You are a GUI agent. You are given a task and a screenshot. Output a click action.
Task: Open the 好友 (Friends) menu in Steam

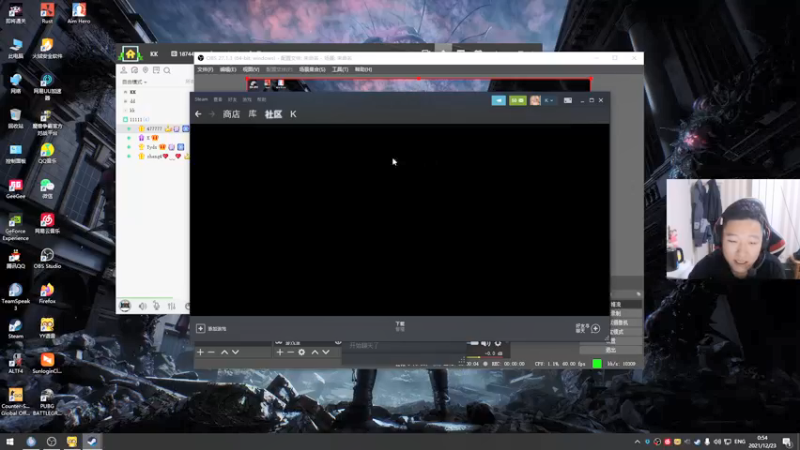(232, 99)
